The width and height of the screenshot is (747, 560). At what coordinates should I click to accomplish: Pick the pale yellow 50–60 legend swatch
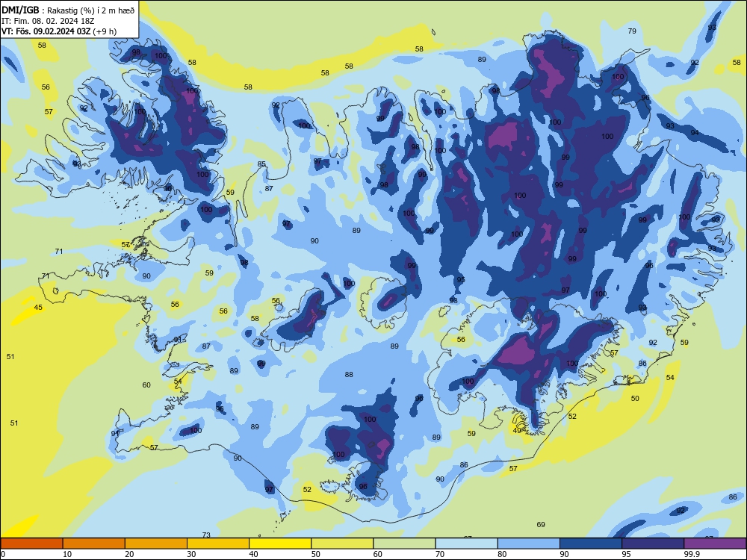click(x=342, y=544)
